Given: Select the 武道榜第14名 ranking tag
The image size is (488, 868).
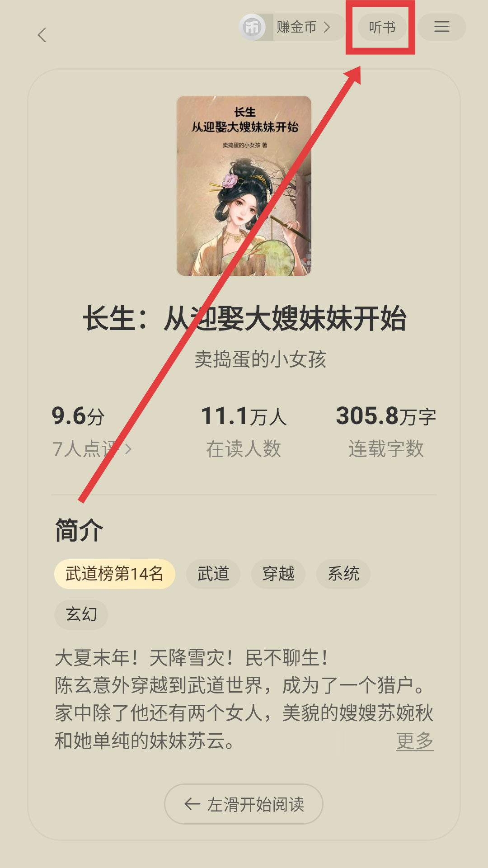Looking at the screenshot, I should click(x=114, y=574).
